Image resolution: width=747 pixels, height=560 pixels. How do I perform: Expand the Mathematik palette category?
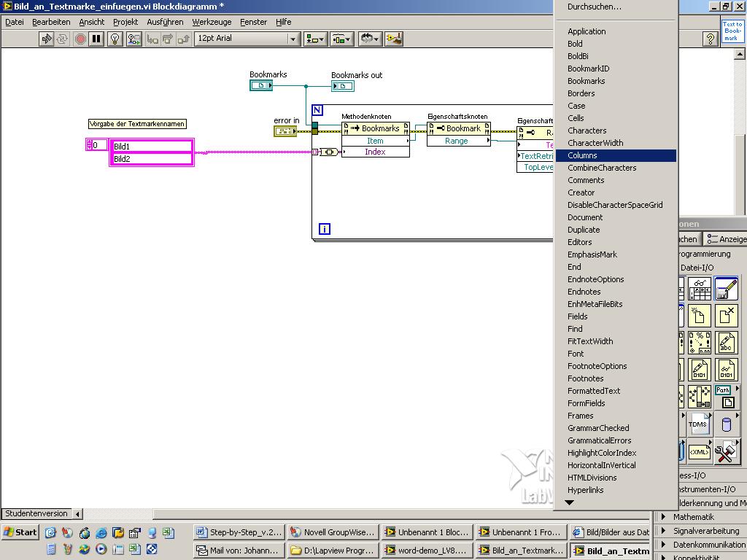[693, 517]
